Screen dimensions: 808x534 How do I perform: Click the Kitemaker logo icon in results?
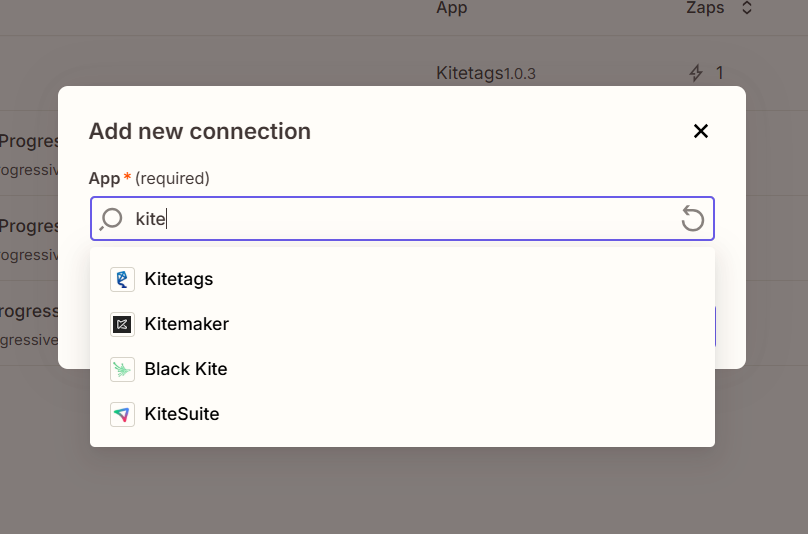(x=122, y=324)
